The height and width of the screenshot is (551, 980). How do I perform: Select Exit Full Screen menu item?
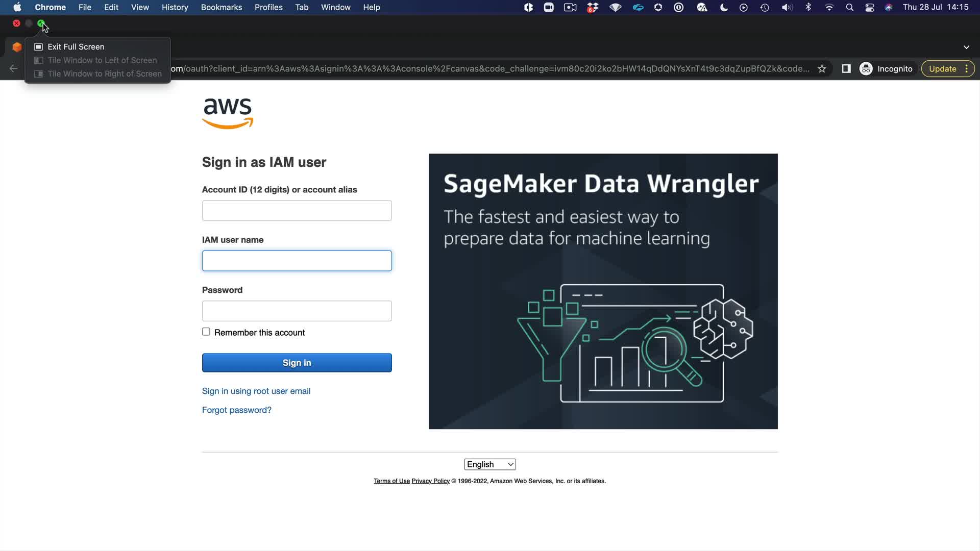76,47
